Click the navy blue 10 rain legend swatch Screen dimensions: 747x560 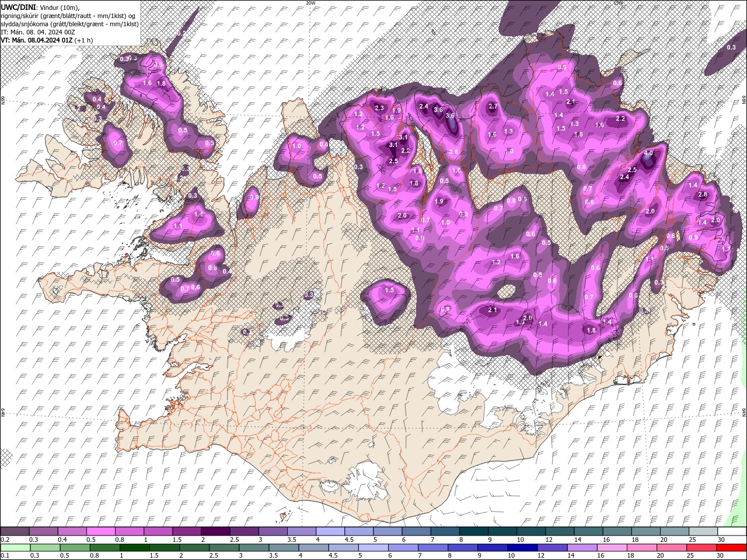[522, 547]
